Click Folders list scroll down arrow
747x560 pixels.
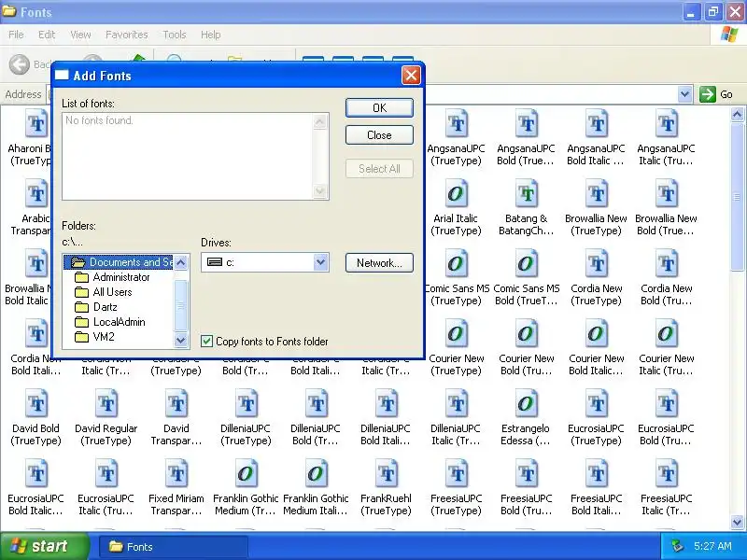tap(181, 340)
